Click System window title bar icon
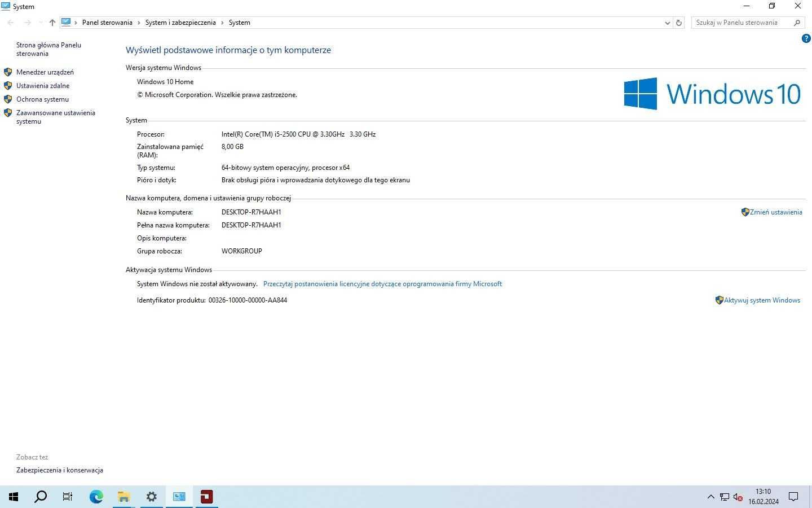The width and height of the screenshot is (812, 508). point(6,6)
